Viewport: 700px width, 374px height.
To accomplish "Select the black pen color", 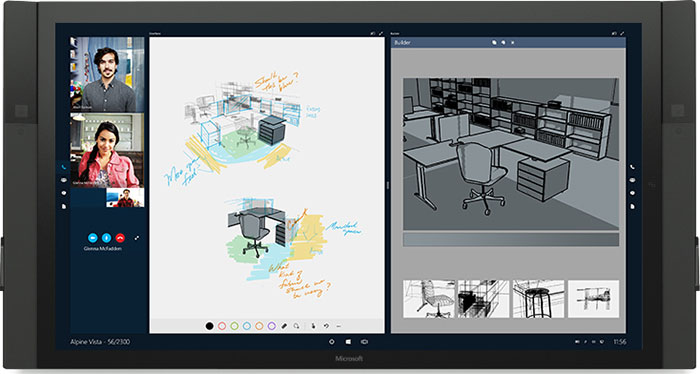I will [209, 326].
